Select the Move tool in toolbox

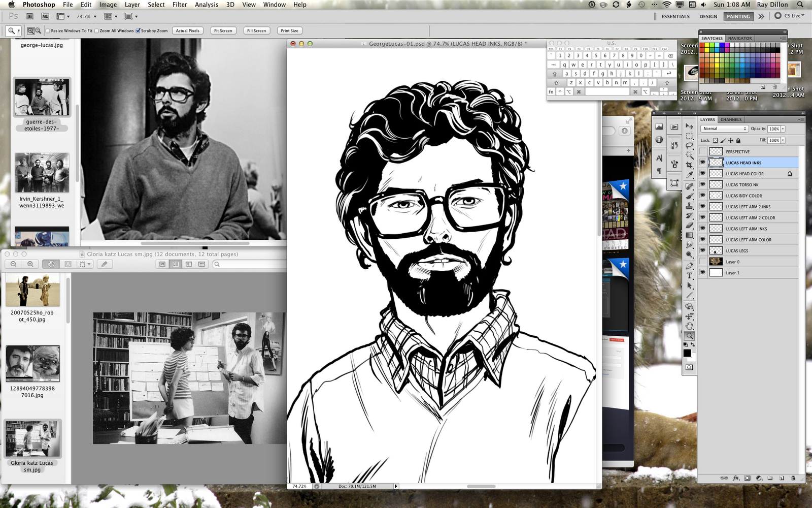689,126
